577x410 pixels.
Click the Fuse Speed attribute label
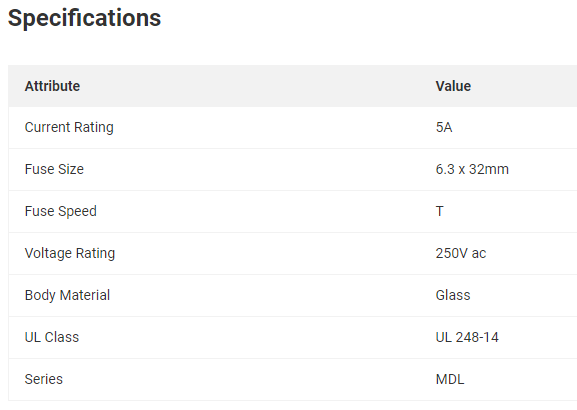[x=61, y=212]
